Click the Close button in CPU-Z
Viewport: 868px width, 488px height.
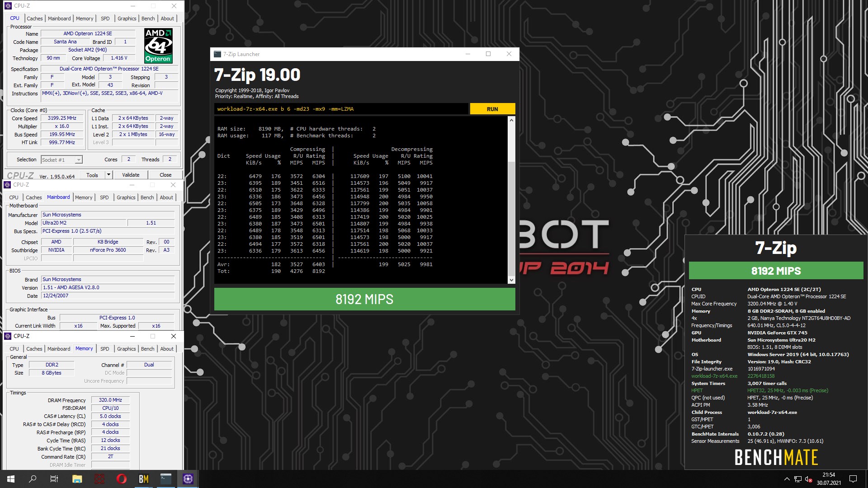point(165,175)
